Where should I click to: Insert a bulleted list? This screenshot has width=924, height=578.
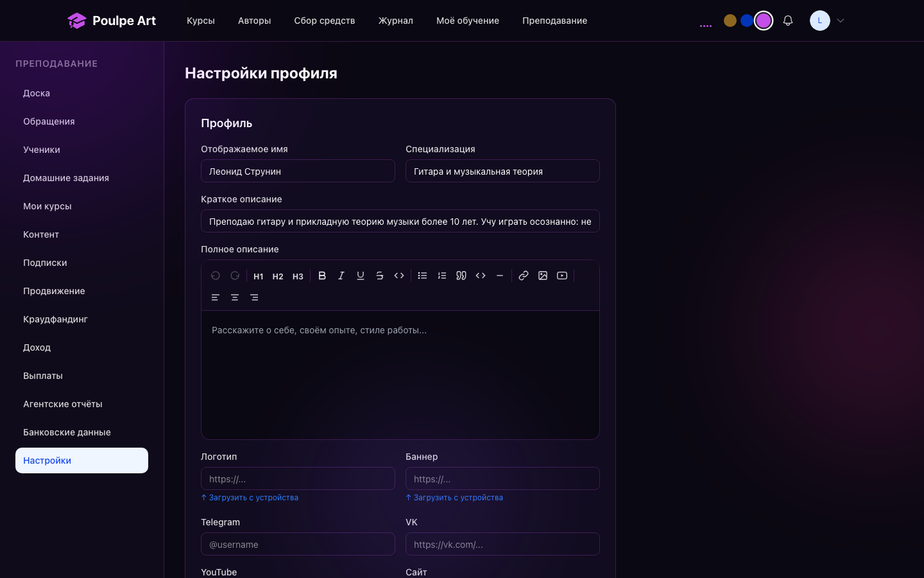422,276
